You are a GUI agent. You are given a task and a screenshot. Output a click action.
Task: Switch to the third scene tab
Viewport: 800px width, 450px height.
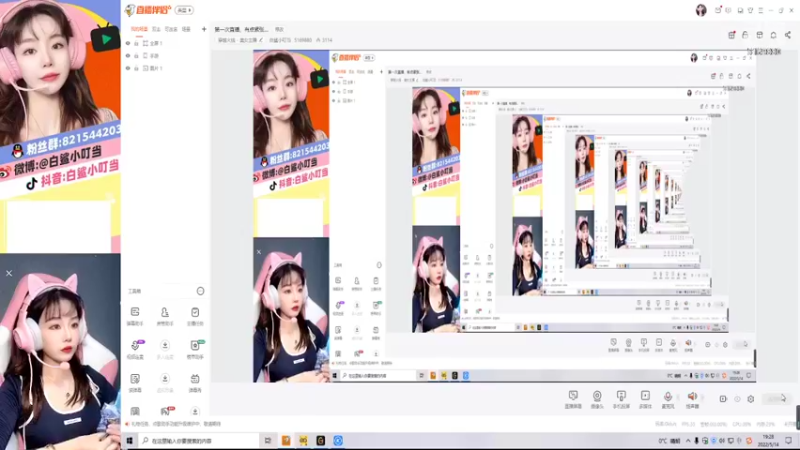coord(171,30)
